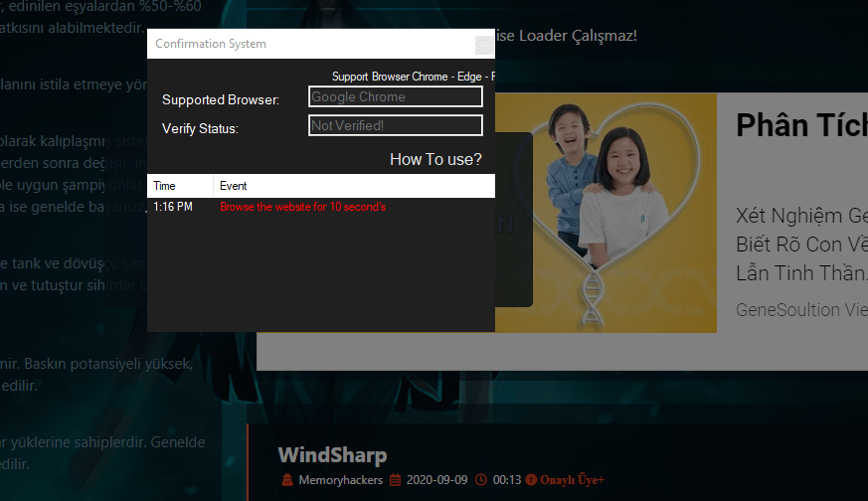Close the Confirmation System dialog

484,45
